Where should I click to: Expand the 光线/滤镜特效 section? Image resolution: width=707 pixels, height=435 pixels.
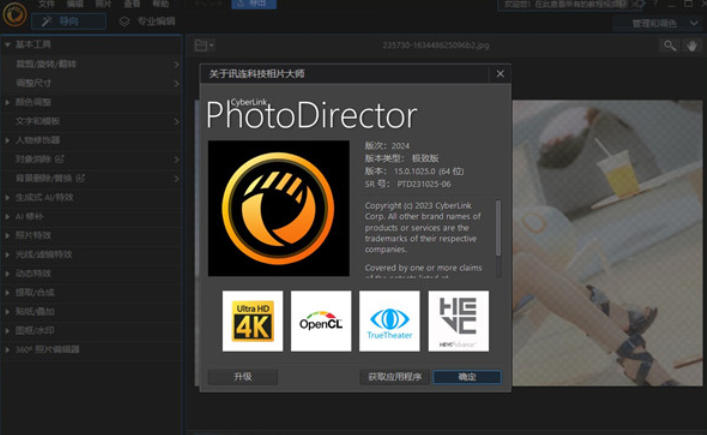[x=92, y=254]
